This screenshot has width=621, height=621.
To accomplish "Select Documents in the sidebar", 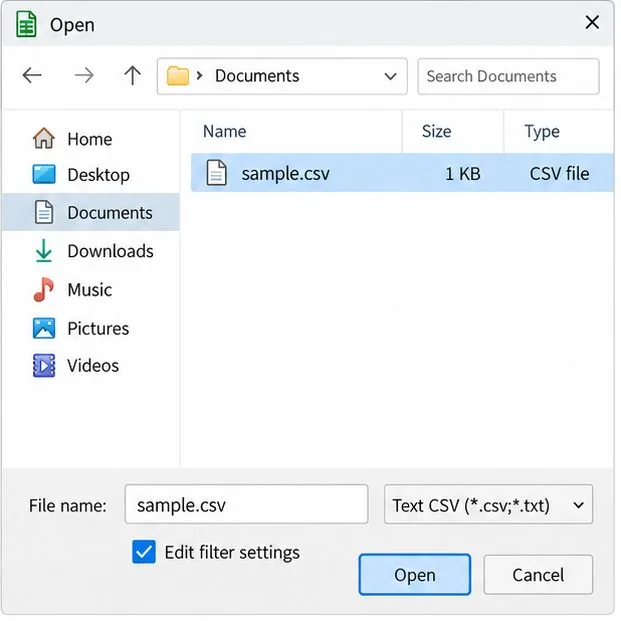I will click(x=91, y=212).
